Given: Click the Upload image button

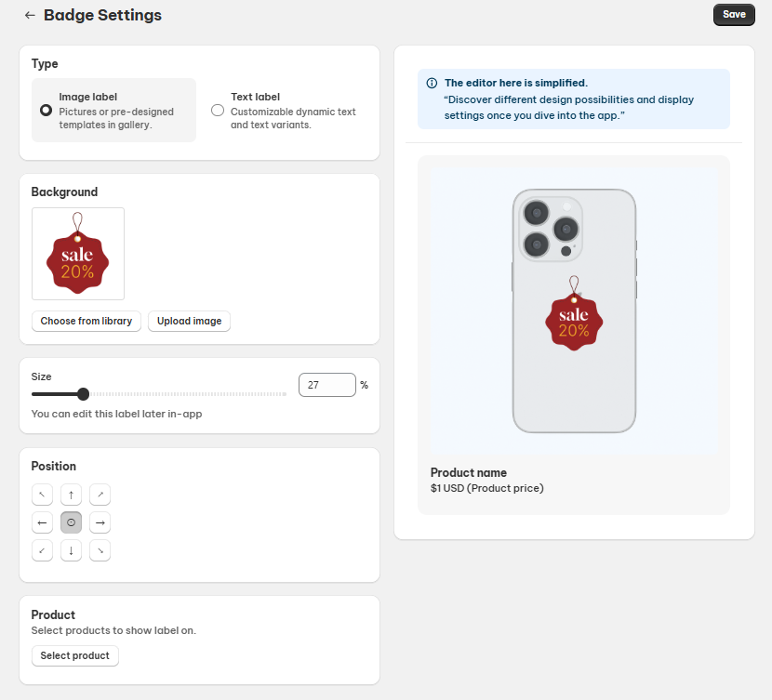Looking at the screenshot, I should tap(189, 321).
